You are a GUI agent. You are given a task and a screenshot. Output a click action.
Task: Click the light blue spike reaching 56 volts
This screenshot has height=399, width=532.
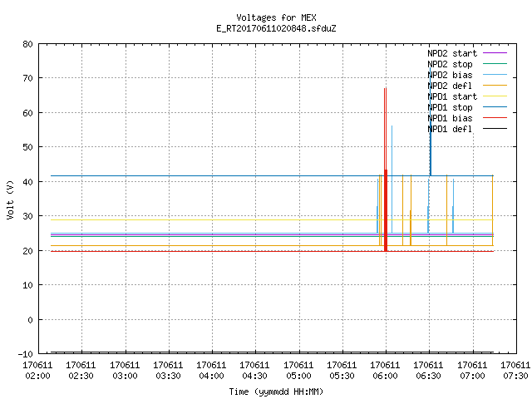[x=392, y=180]
